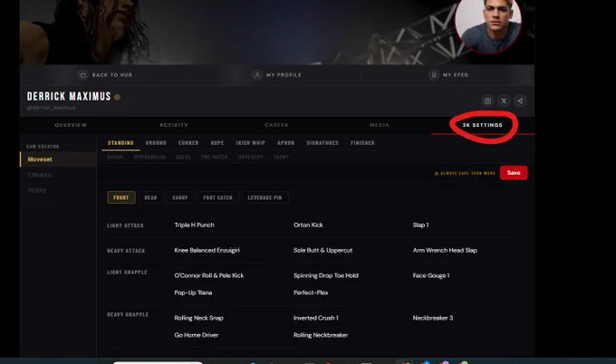Open the Media tab
The height and width of the screenshot is (364, 616).
(x=380, y=125)
